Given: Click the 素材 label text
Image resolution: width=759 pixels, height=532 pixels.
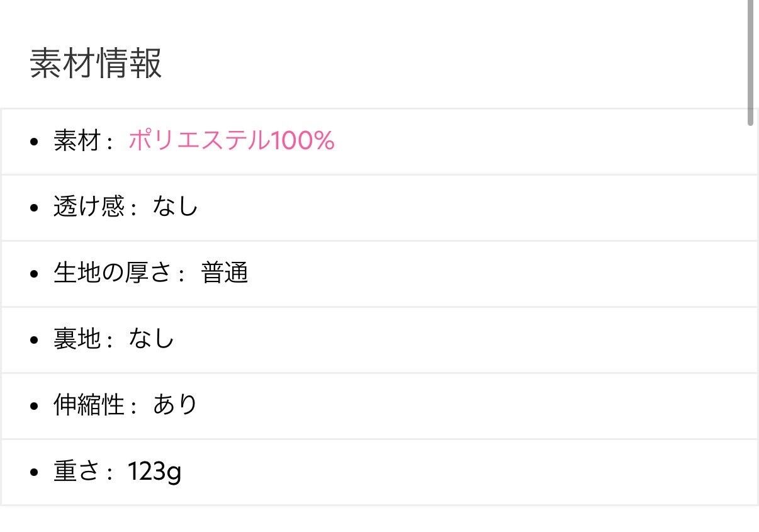Looking at the screenshot, I should [x=77, y=140].
